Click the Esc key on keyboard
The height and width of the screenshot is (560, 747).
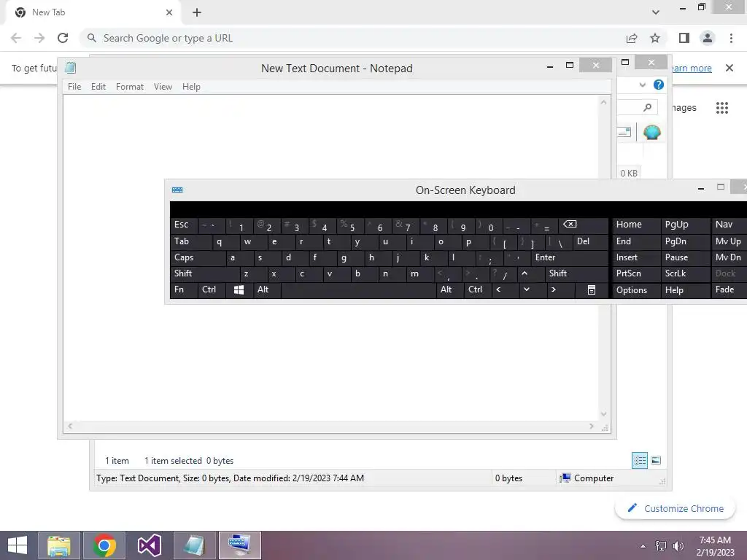(x=183, y=225)
